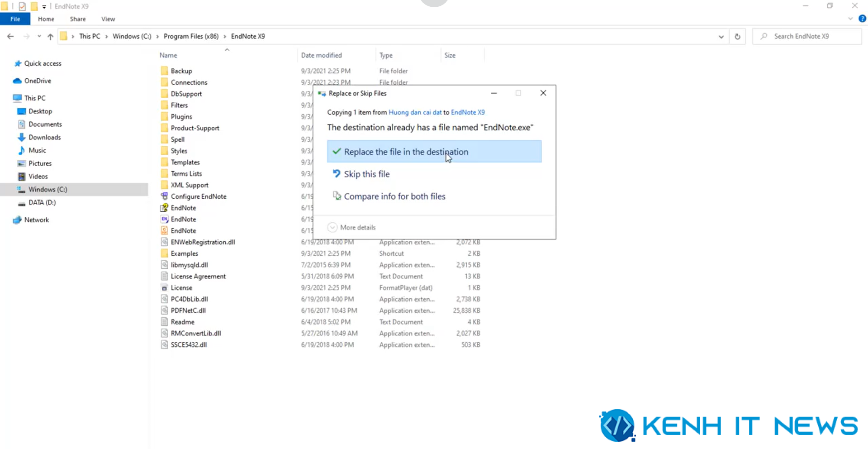Follow the EndNote X9 destination link
This screenshot has height=449, width=868.
468,112
